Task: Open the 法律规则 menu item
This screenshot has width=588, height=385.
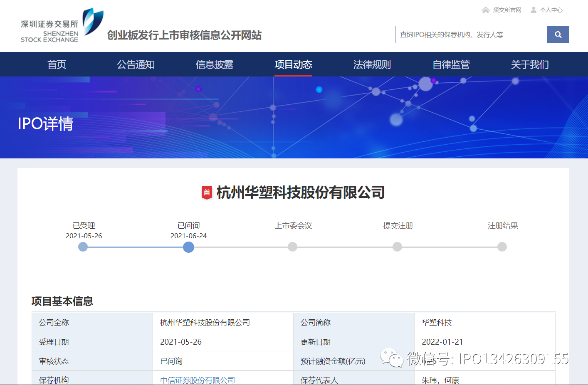Action: coord(372,64)
